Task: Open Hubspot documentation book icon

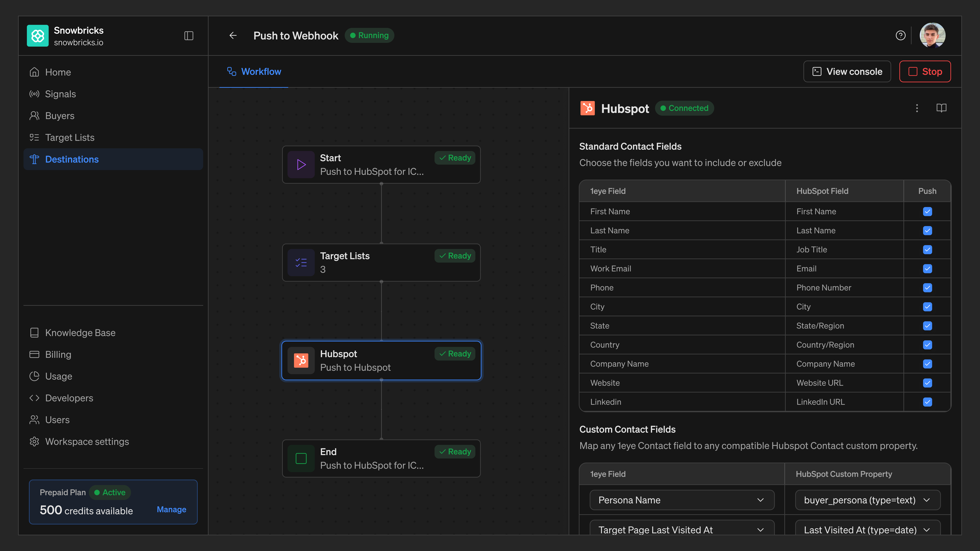Action: tap(942, 108)
